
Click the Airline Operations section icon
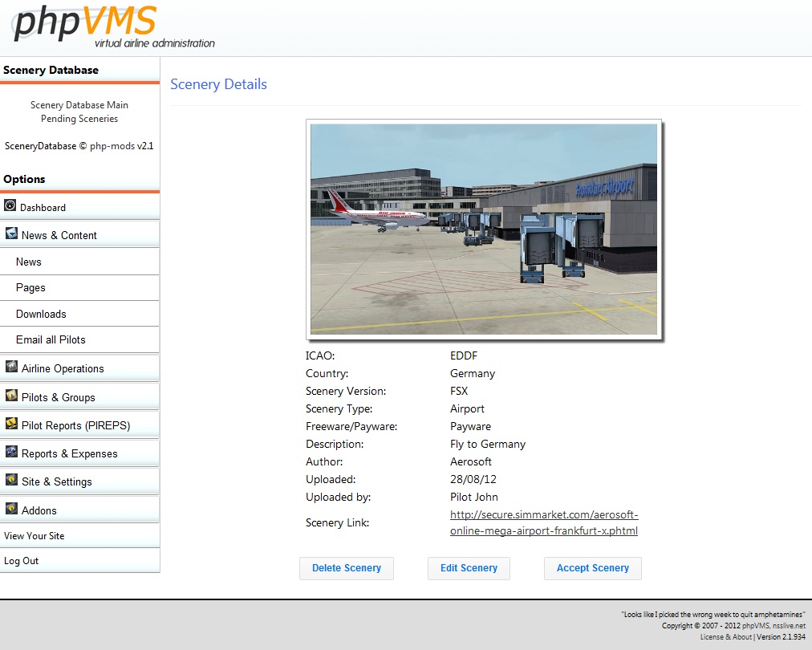(x=11, y=367)
